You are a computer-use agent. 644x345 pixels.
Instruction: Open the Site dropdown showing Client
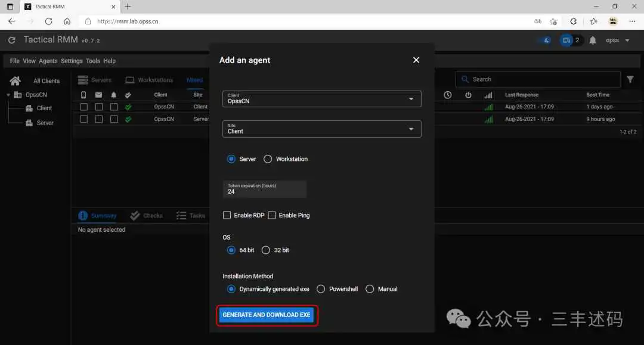click(x=321, y=129)
